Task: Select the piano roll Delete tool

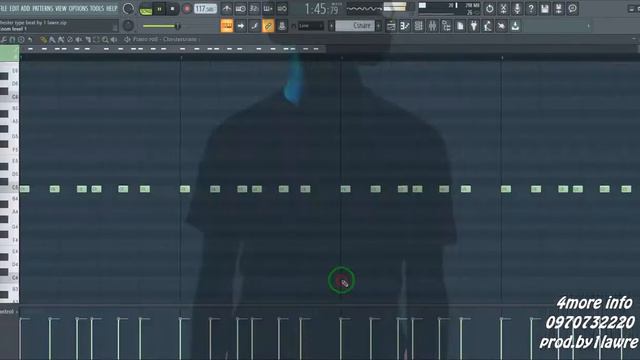Action: coord(70,40)
